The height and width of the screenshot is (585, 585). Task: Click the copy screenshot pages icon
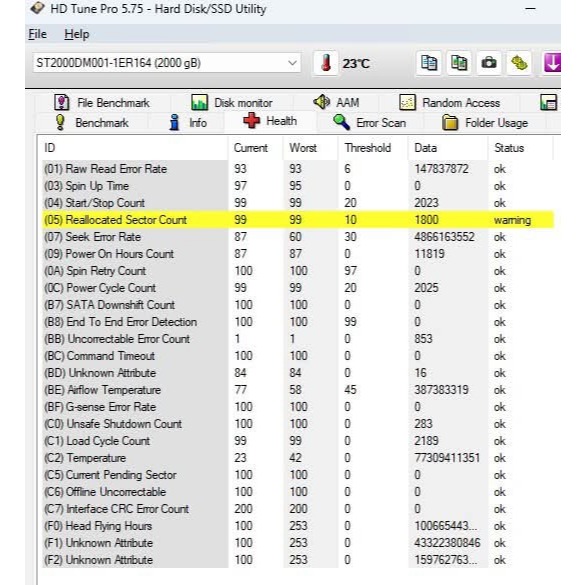click(459, 63)
